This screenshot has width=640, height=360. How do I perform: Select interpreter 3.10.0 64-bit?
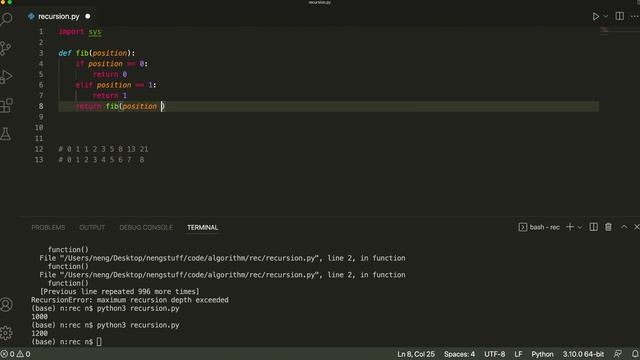(583, 354)
